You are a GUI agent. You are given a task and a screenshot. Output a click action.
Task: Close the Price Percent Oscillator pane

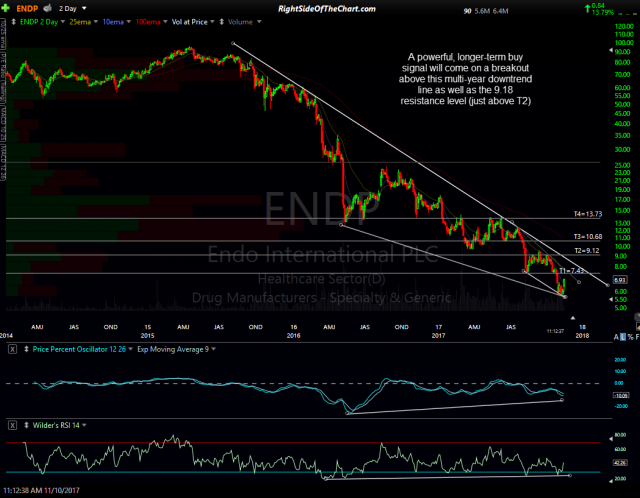click(13, 349)
